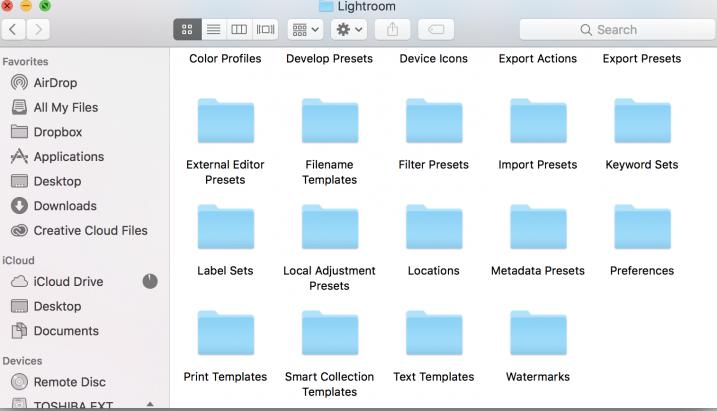Select the Print Templates folder
The height and width of the screenshot is (411, 717).
[x=225, y=333]
